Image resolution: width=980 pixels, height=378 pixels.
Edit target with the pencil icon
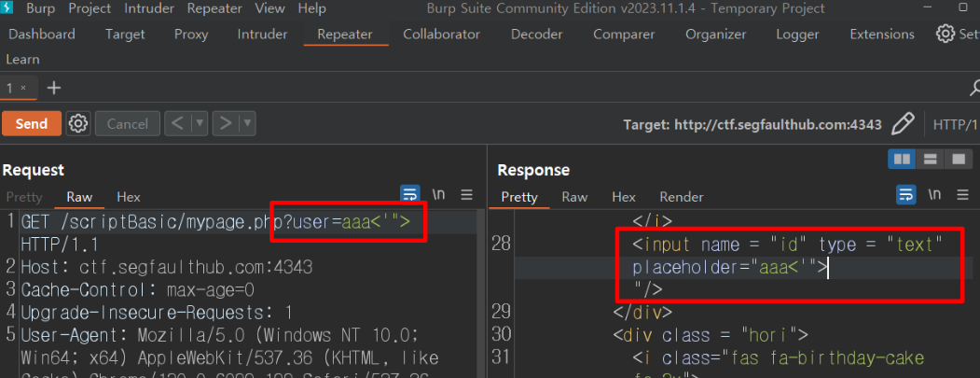pos(902,124)
